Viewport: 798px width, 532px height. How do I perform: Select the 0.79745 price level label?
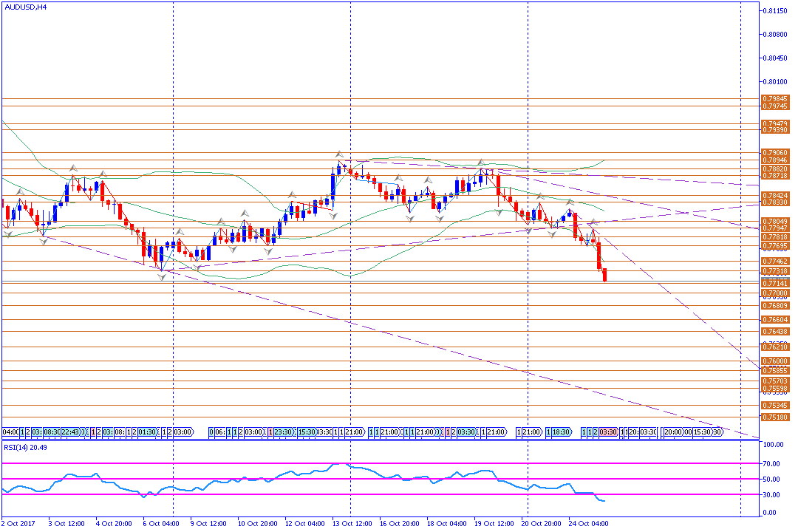(x=775, y=106)
